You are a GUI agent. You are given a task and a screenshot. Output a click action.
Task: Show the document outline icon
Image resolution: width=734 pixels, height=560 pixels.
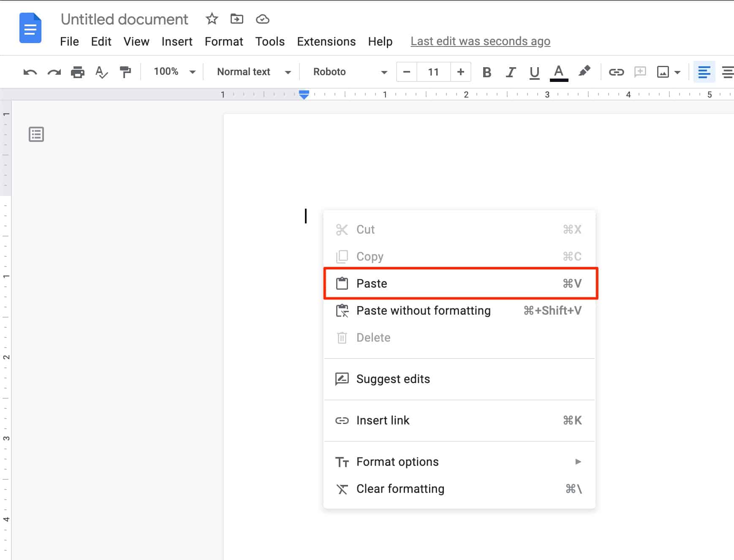[x=36, y=134]
